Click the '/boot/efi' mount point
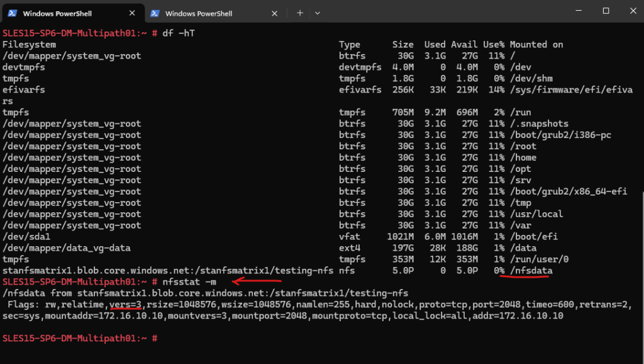 pyautogui.click(x=533, y=237)
